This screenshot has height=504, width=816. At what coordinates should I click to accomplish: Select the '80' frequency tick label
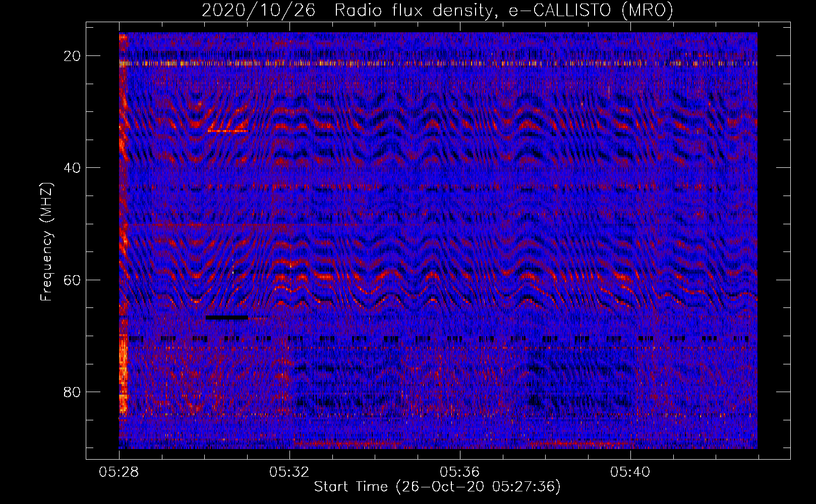click(x=73, y=392)
